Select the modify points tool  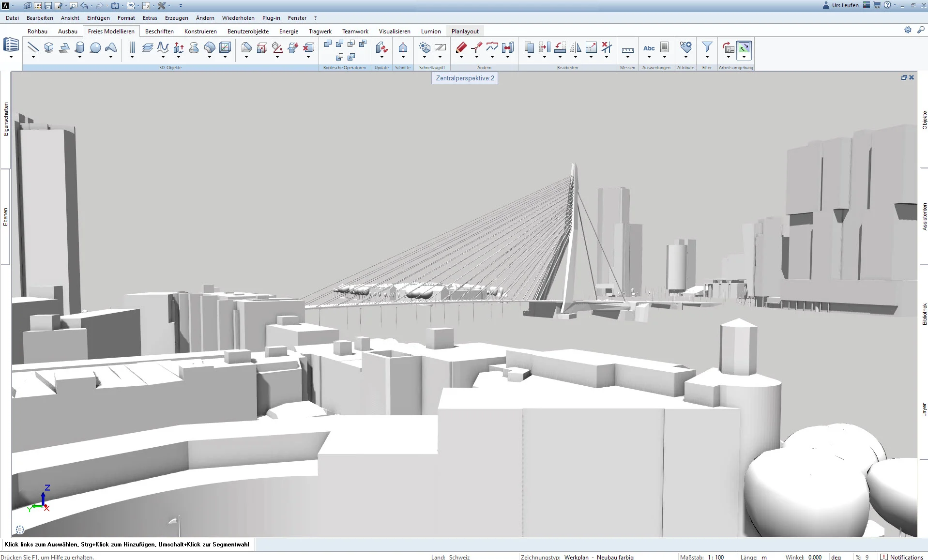[x=477, y=47]
